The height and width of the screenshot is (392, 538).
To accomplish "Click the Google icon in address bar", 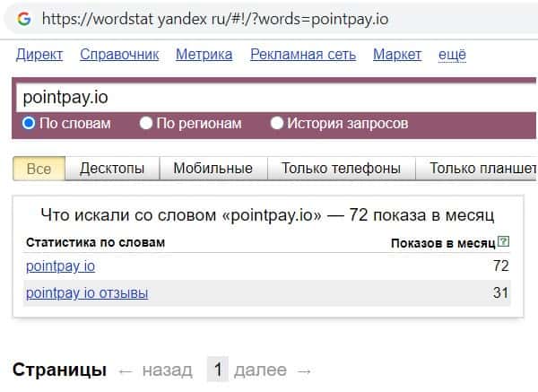I will tap(24, 19).
